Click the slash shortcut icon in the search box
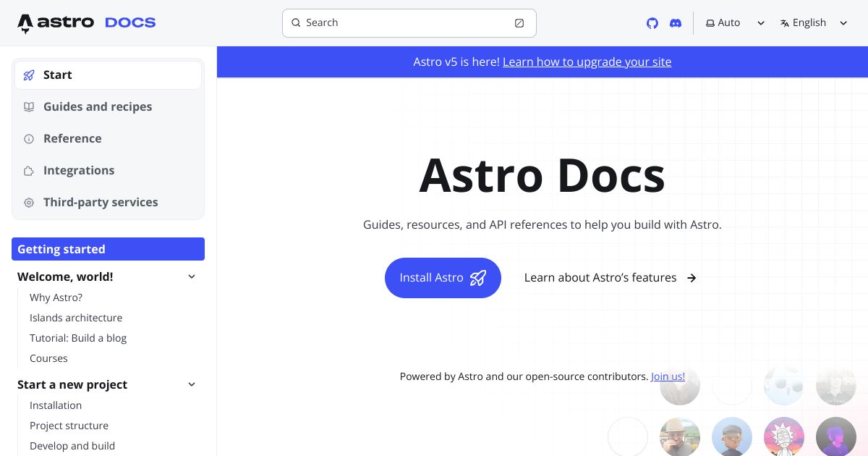Viewport: 868px width, 456px height. click(x=519, y=23)
